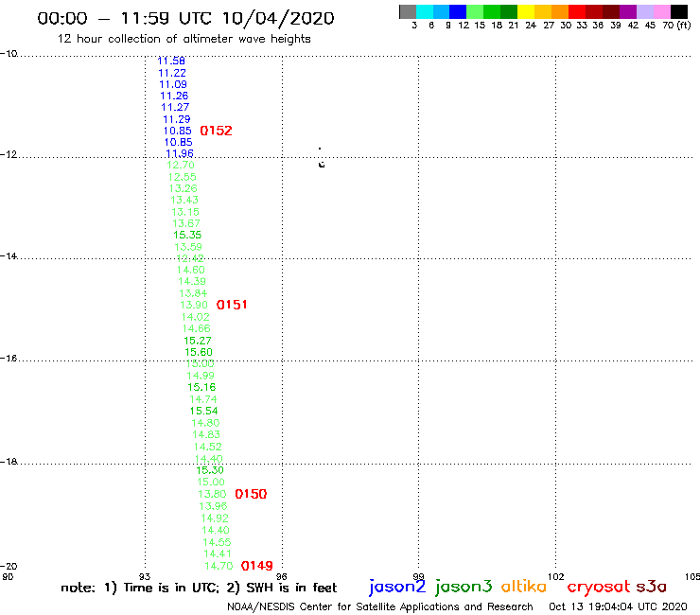Image resolution: width=700 pixels, height=615 pixels.
Task: Click wave height value 15.27
Action: [198, 341]
